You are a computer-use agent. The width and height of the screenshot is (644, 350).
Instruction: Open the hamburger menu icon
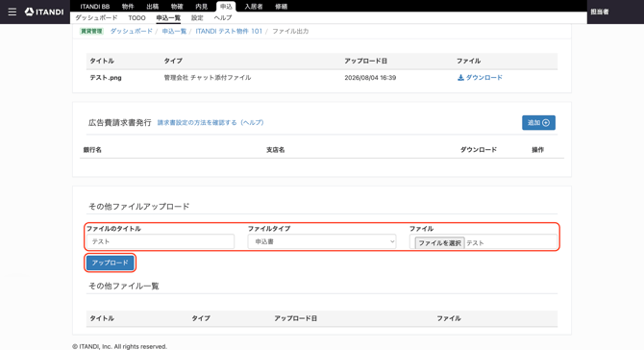[x=12, y=12]
